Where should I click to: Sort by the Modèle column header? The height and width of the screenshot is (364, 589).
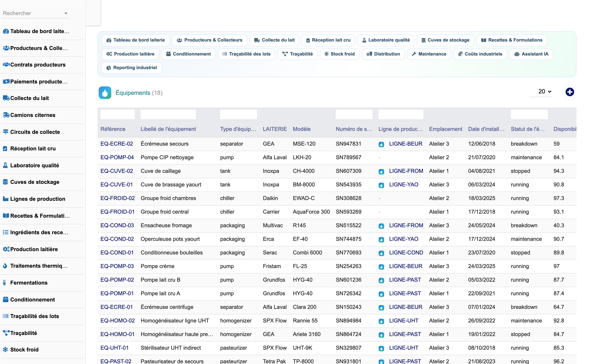tap(301, 129)
